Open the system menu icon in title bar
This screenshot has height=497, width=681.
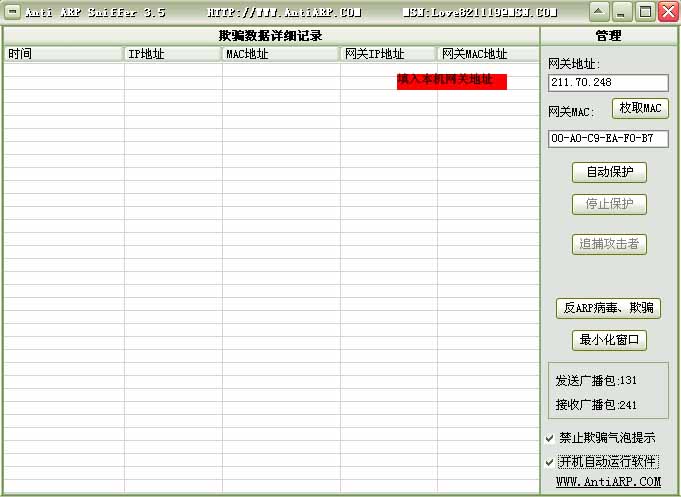pos(13,12)
